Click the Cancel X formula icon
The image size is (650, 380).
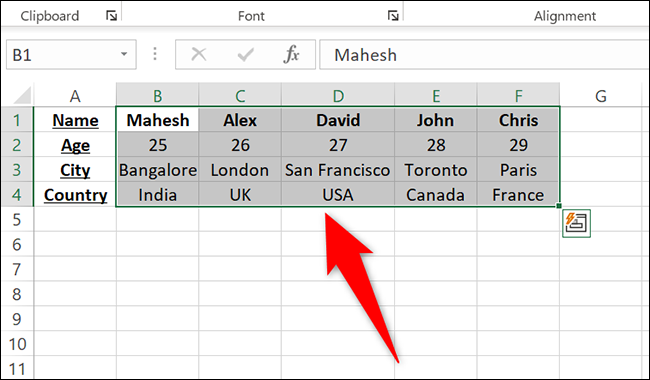point(199,54)
